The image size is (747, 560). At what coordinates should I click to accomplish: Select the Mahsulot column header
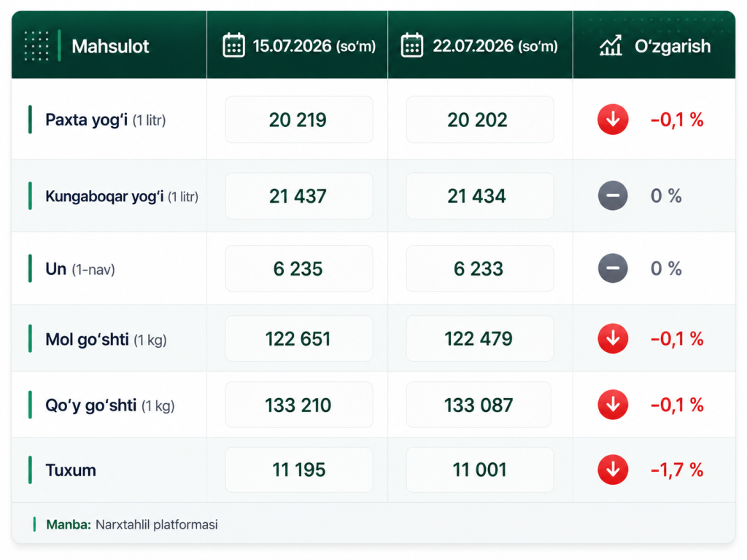[x=109, y=46]
